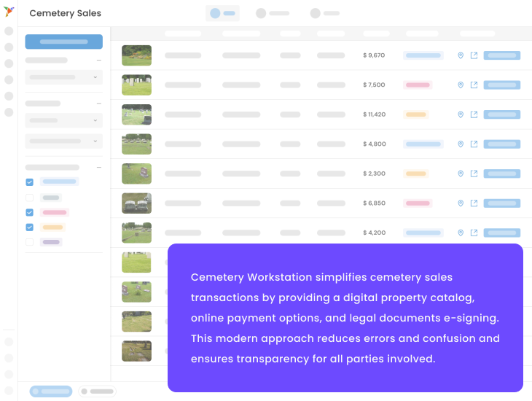This screenshot has height=401, width=532.
Task: Click the pink status tag in $7,500 row
Action: point(418,85)
